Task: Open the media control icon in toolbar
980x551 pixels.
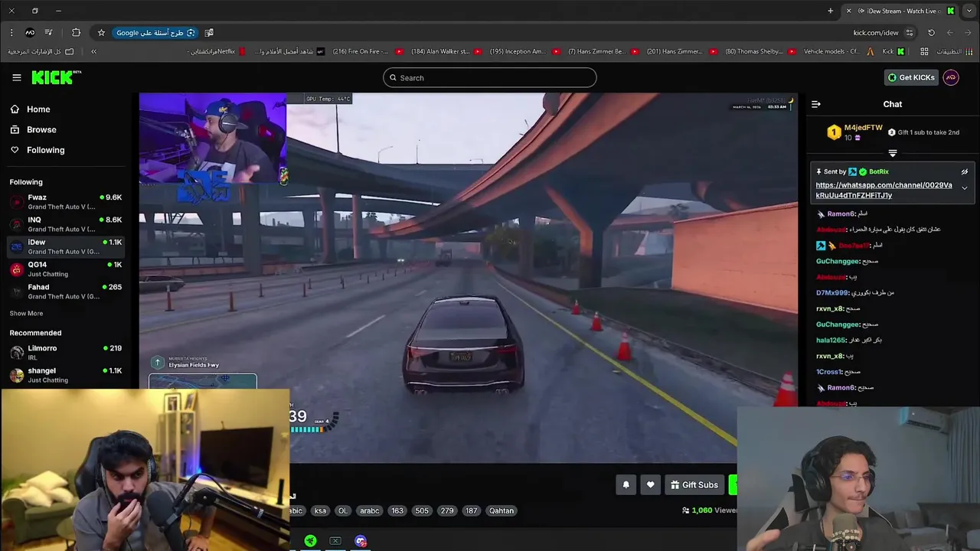Action: pos(48,33)
